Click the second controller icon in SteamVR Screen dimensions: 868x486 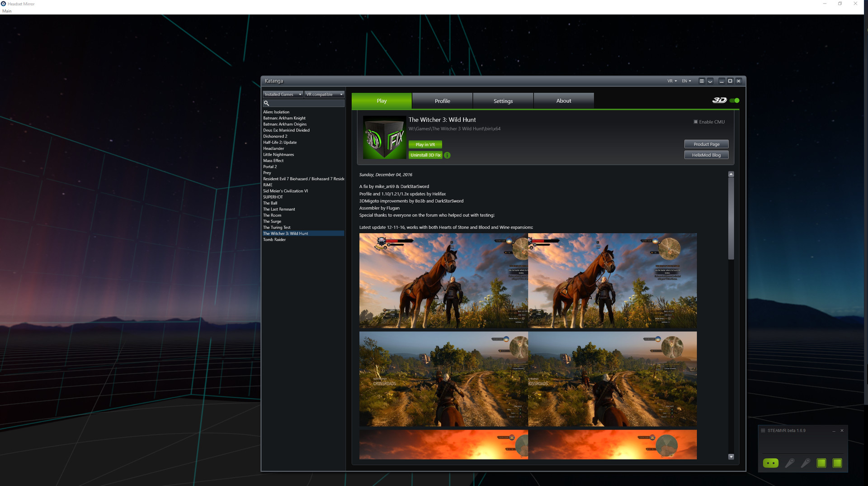806,463
